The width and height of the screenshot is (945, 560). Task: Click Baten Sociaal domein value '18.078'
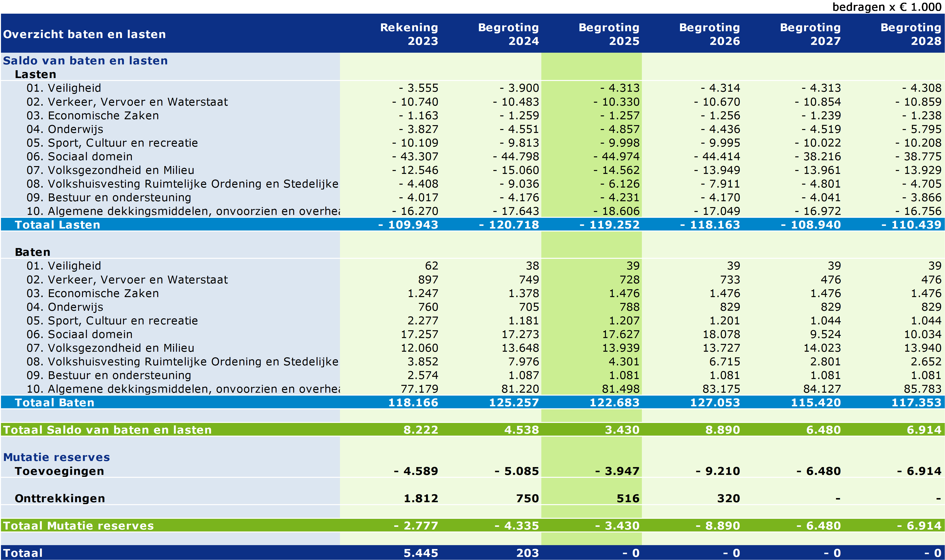click(x=721, y=334)
